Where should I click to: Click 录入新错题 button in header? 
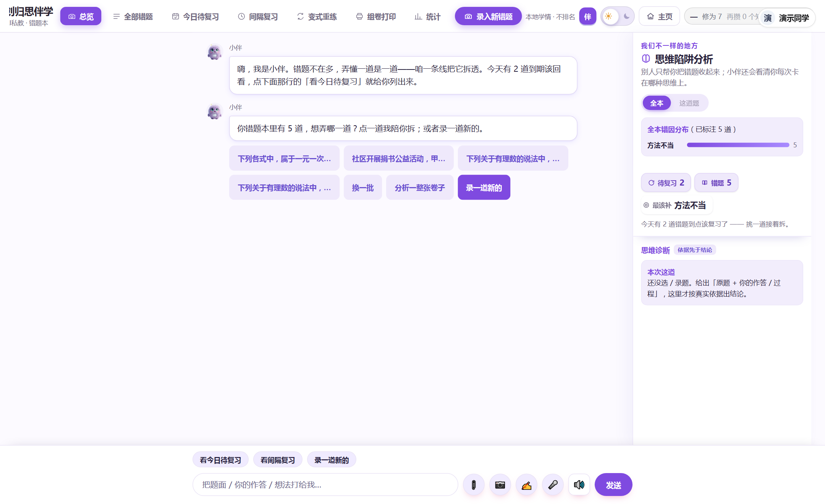(x=488, y=16)
